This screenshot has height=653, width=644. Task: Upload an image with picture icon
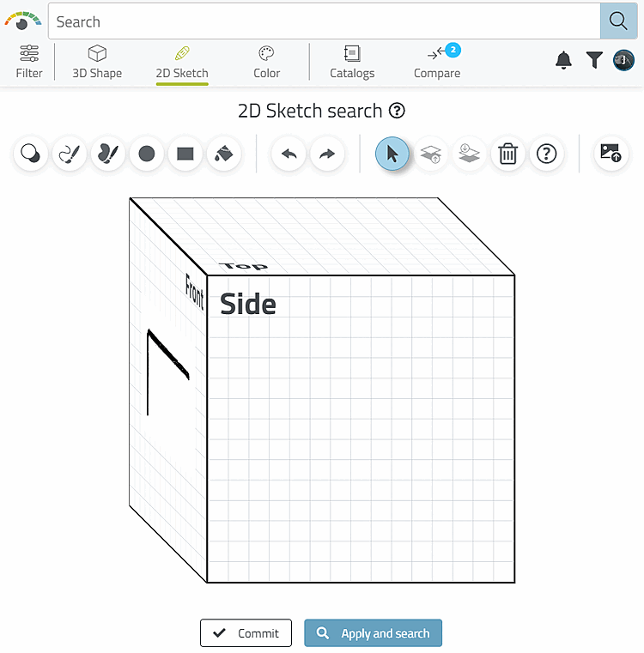point(611,154)
